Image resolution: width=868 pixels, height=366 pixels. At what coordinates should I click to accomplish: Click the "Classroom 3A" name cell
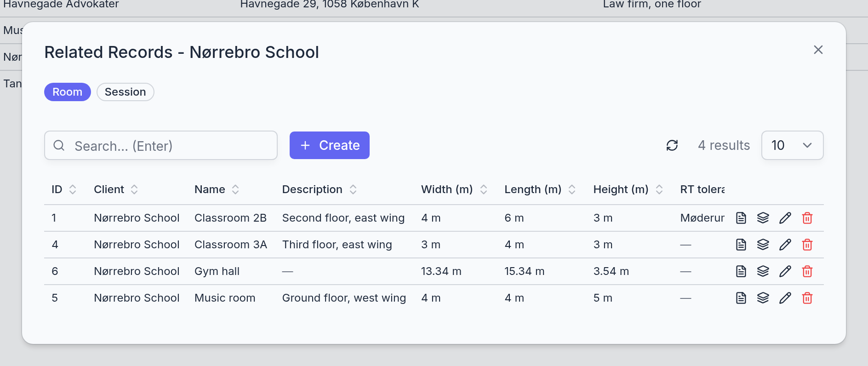pos(230,245)
